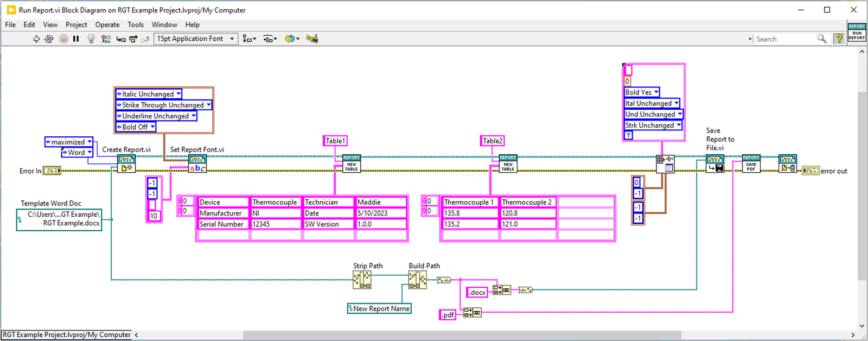Click the Thermocouple 1 table cell
This screenshot has width=868, height=341.
pyautogui.click(x=470, y=202)
